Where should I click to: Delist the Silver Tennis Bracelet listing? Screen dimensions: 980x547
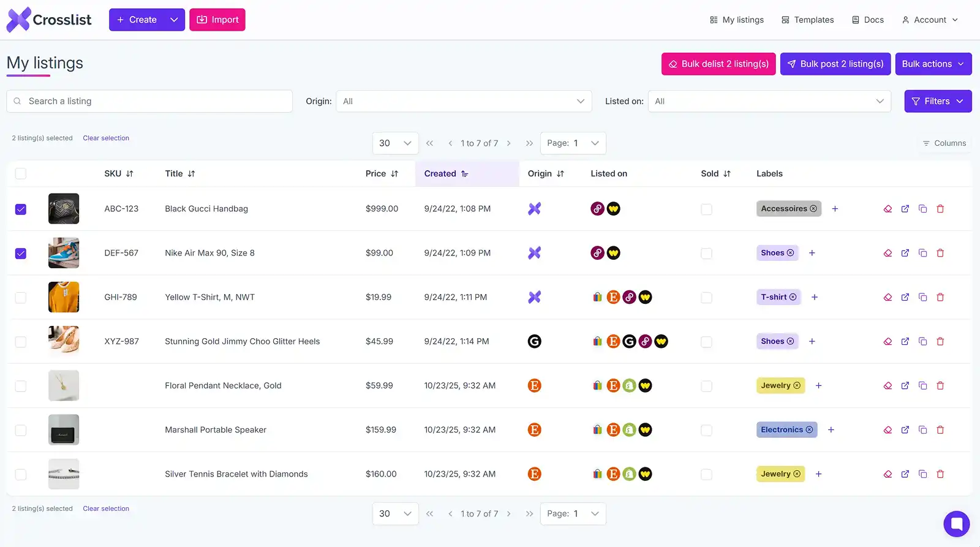[888, 474]
